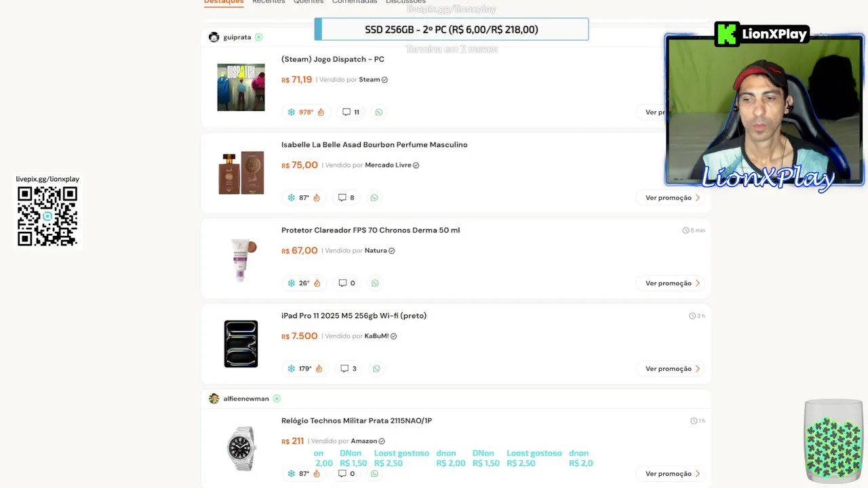Share Protetor Clareador deal via WhatsApp icon
The width and height of the screenshot is (868, 488).
[375, 283]
